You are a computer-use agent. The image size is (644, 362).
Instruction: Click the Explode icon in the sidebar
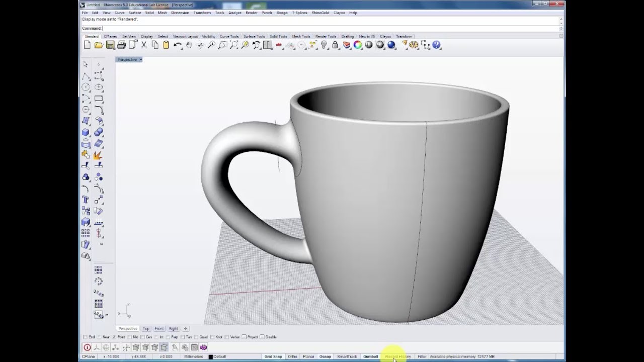(x=99, y=155)
